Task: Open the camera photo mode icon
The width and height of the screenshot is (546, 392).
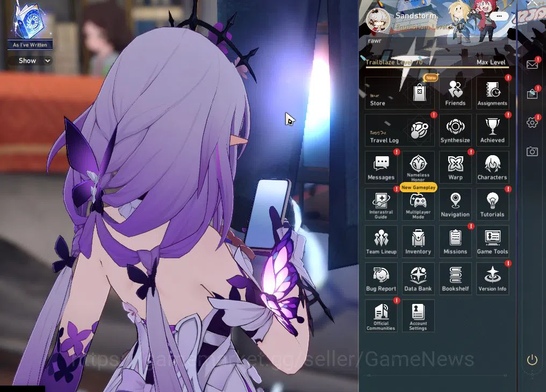Action: (x=532, y=151)
